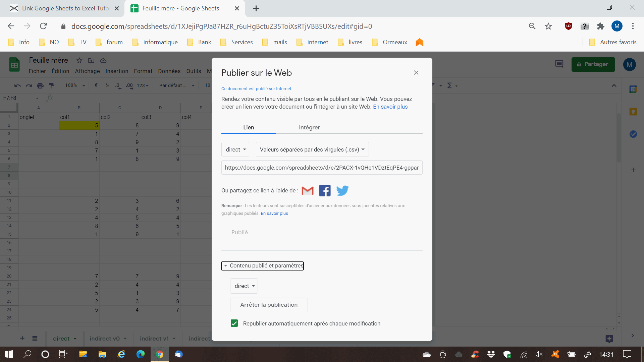Collapse 'Contenu publié et paramètres' section
Screen dimensions: 644x362
click(x=263, y=266)
